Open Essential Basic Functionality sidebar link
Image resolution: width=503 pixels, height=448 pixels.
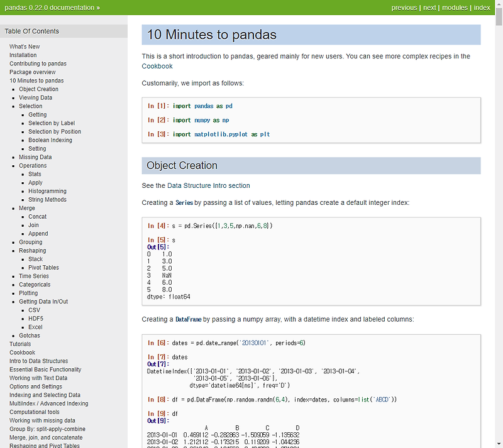pyautogui.click(x=45, y=369)
